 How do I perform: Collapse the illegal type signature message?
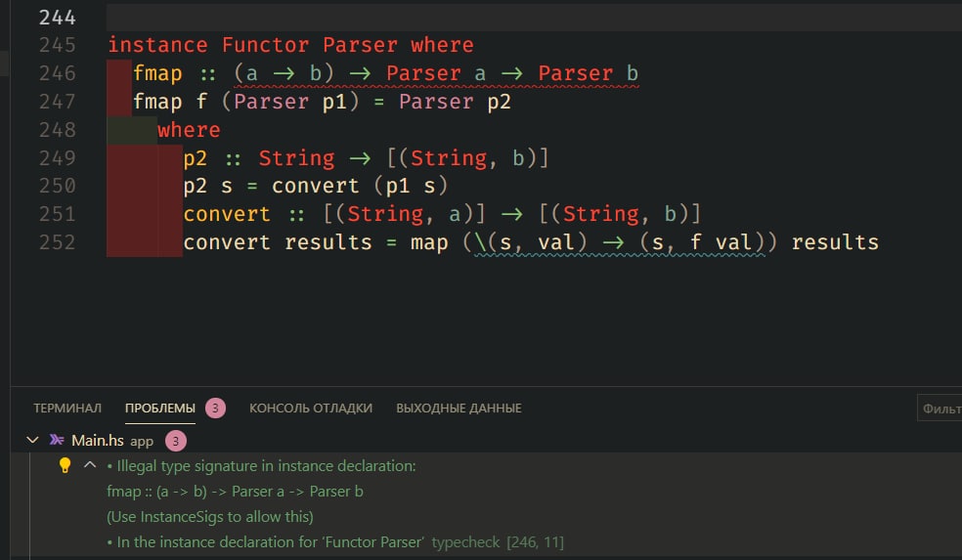[x=90, y=465]
